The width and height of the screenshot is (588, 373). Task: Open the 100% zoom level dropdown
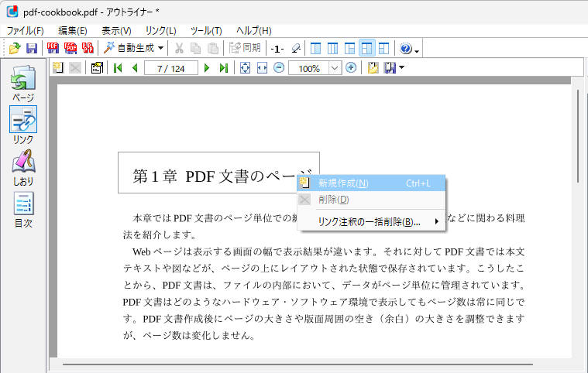(335, 68)
